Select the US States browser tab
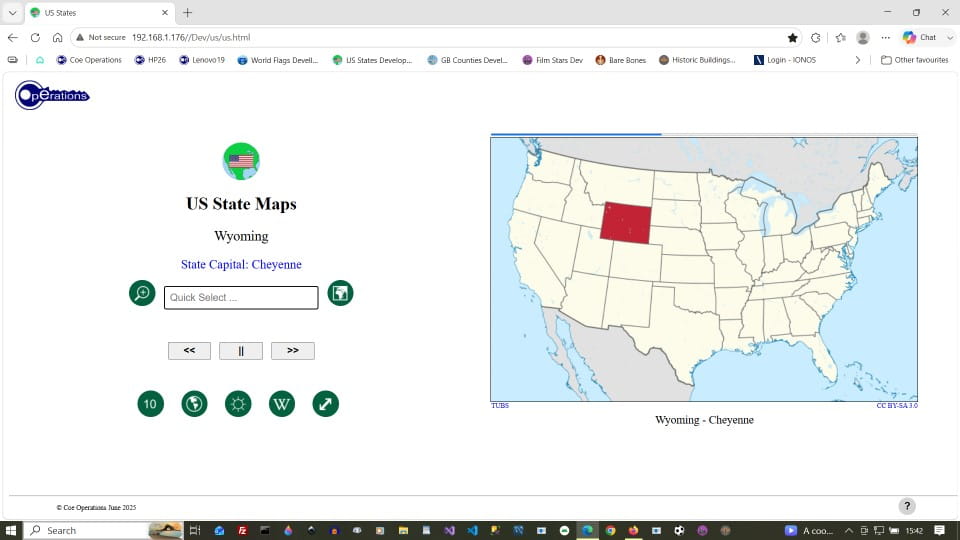960x540 pixels. 100,12
